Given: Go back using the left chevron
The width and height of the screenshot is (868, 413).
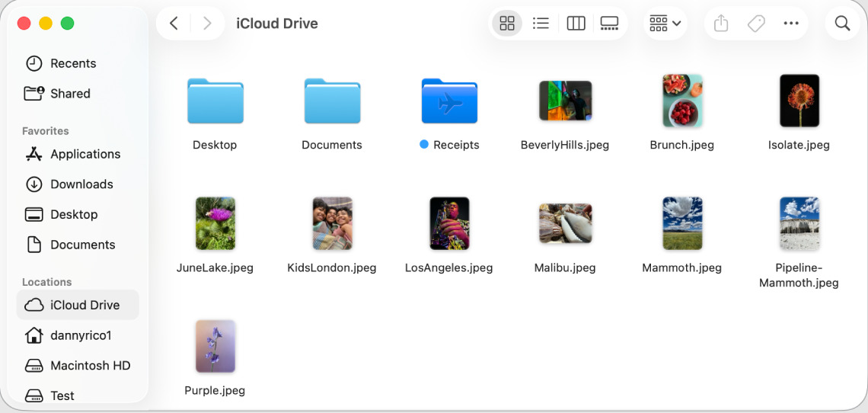Looking at the screenshot, I should pos(174,24).
